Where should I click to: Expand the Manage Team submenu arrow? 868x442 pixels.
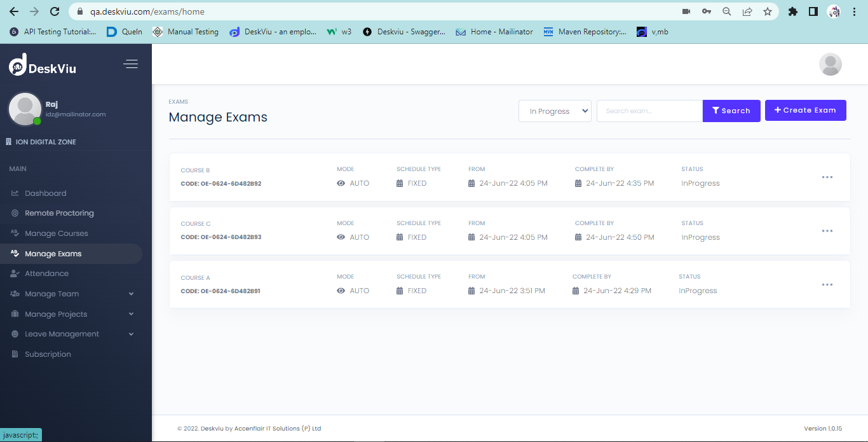[x=132, y=294]
